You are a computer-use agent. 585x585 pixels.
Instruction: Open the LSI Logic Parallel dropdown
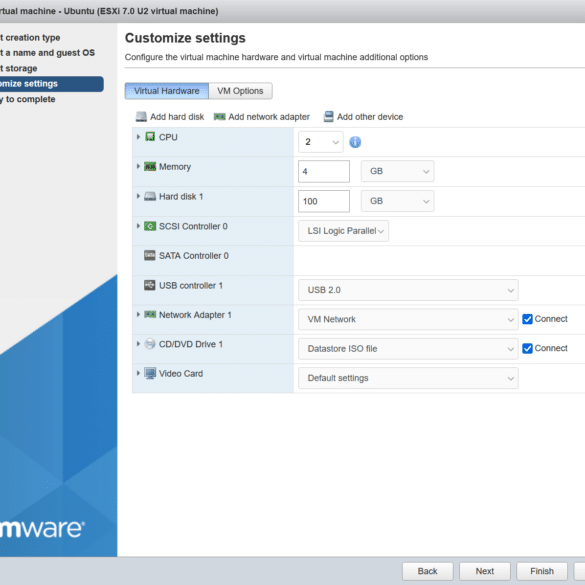click(x=343, y=231)
